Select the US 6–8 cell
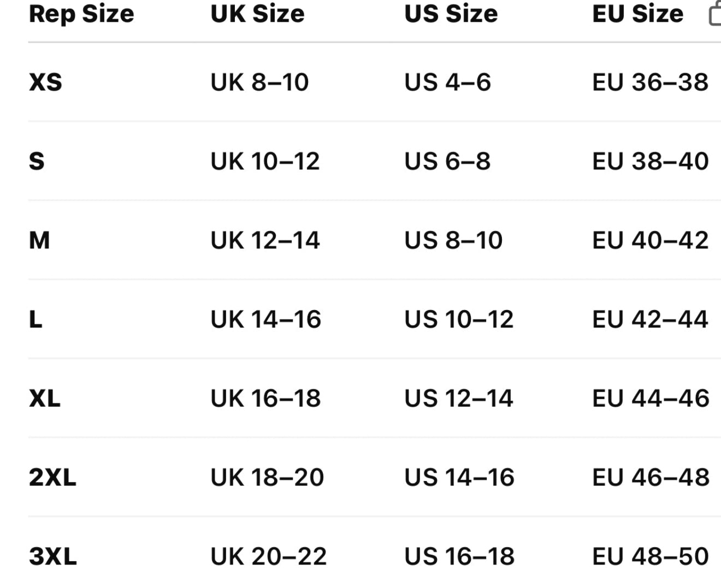The image size is (721, 588). point(447,162)
